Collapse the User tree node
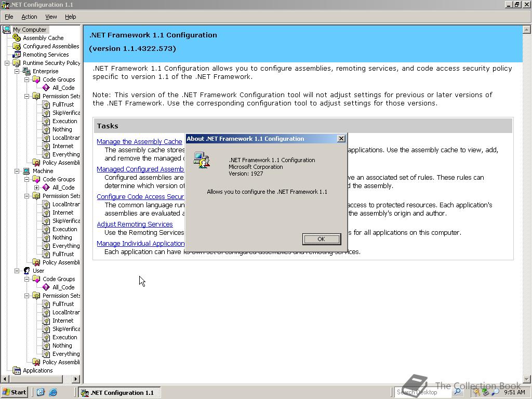Viewport: 532px width, 399px height. 17,271
